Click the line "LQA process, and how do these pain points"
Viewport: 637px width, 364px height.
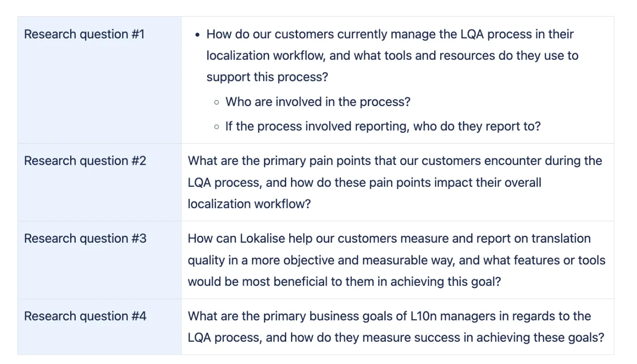coord(364,182)
